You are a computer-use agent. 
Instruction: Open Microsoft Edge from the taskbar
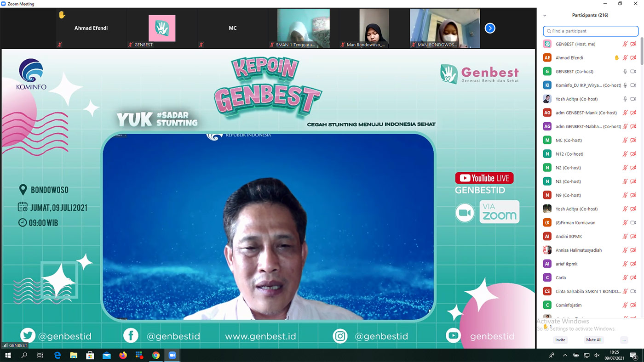[57, 356]
